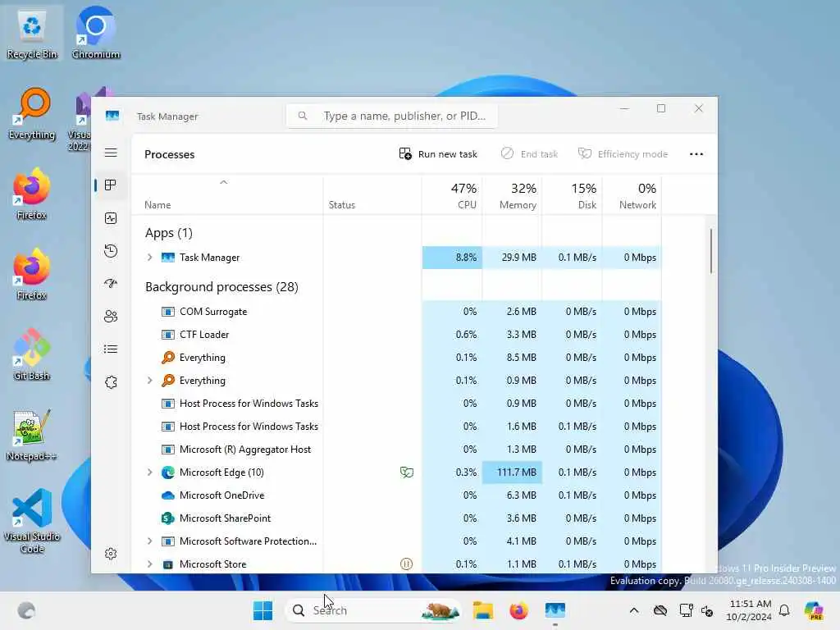Click the processes list vertical scrollbar

tap(711, 251)
